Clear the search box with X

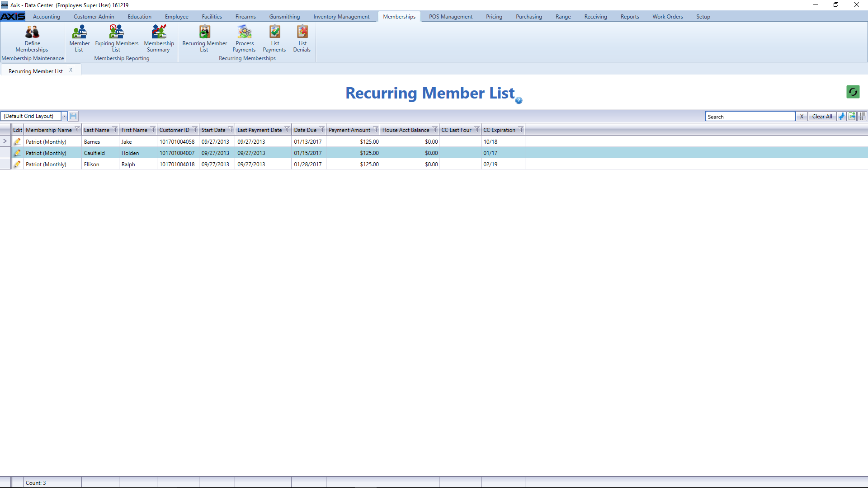tap(802, 116)
